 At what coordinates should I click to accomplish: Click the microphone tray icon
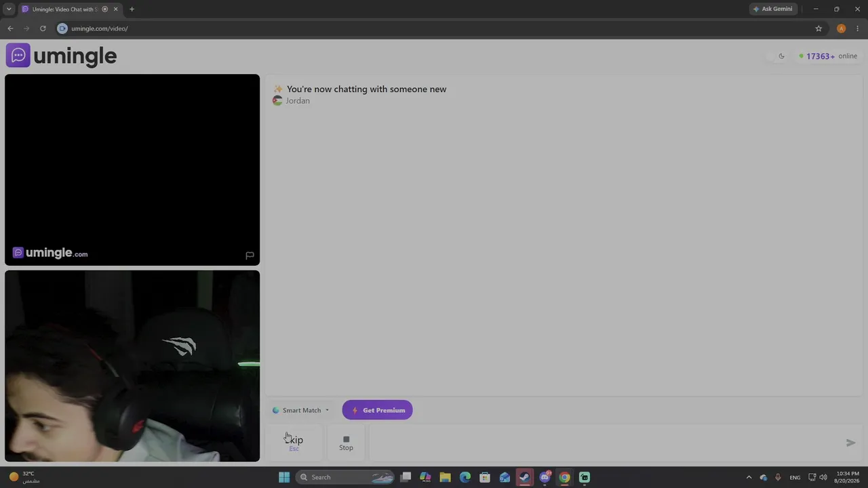[778, 477]
